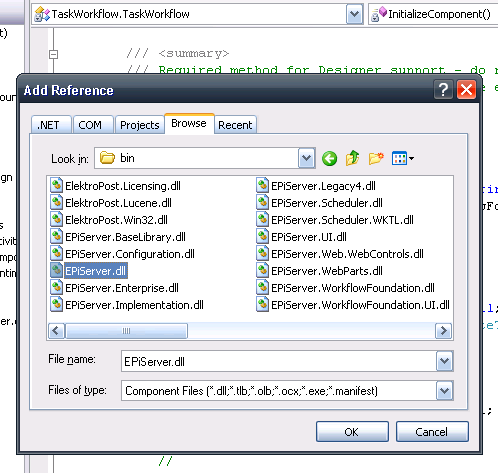This screenshot has height=473, width=498.
Task: Click the ElektroPost.Licensing.dll file icon
Action: click(56, 185)
